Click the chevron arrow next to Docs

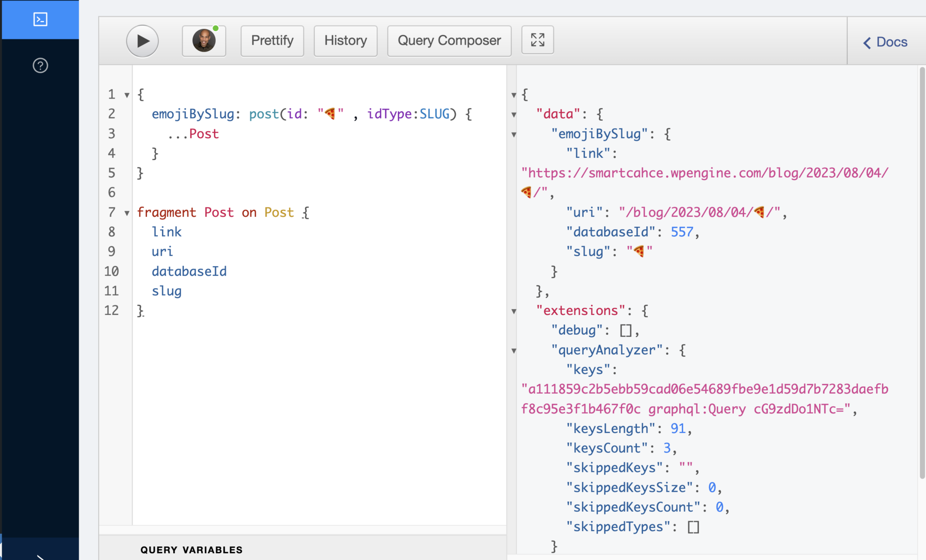click(x=867, y=42)
